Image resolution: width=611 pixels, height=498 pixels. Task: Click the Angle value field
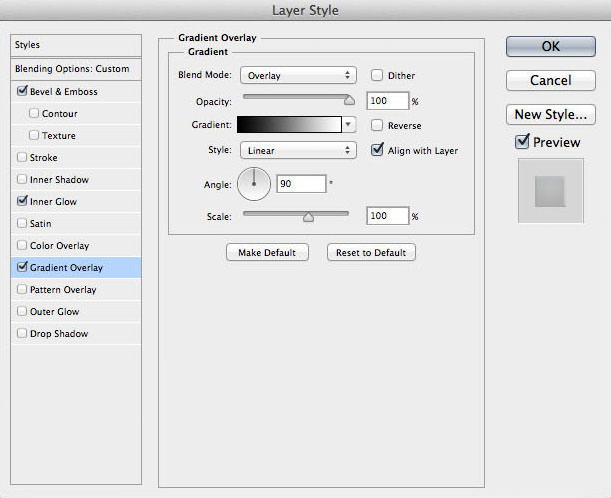(x=301, y=184)
